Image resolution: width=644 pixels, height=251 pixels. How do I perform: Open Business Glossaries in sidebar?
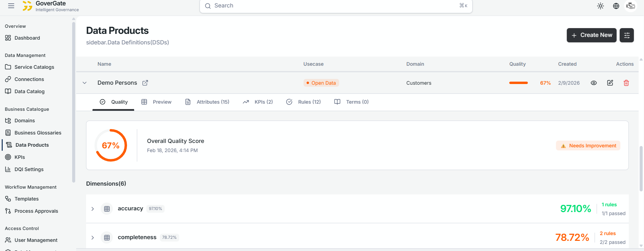point(38,133)
